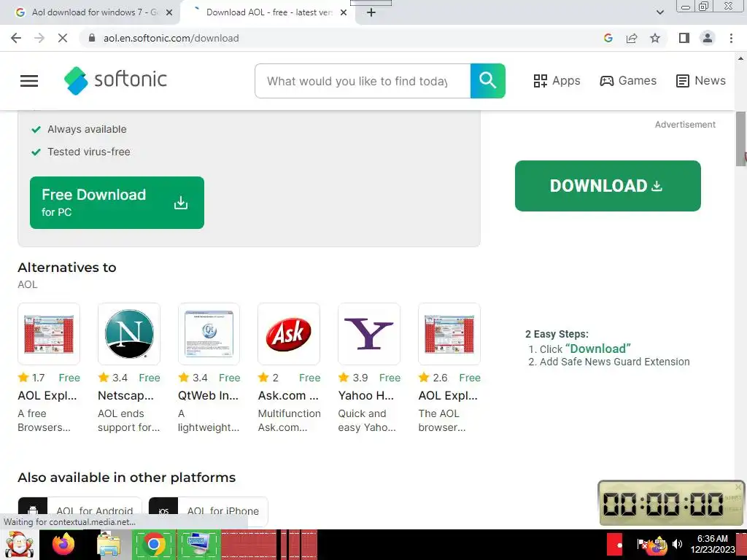Open the Games section

point(628,80)
